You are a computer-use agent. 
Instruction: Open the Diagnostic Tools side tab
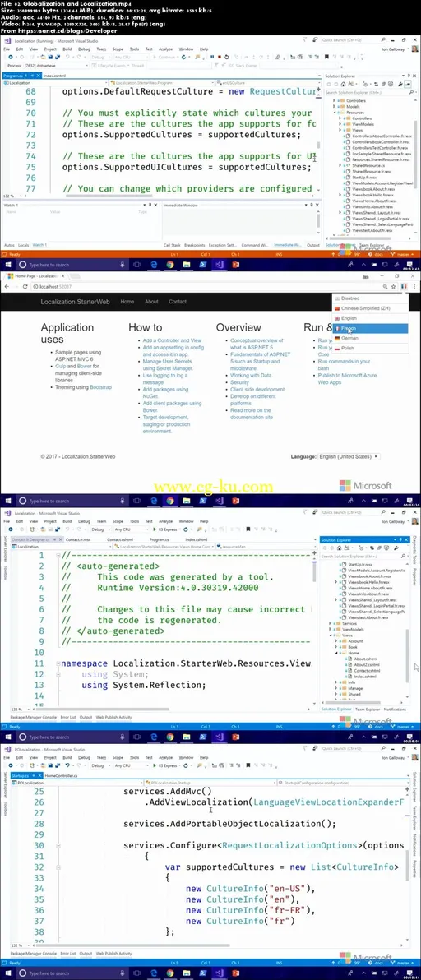point(414,552)
